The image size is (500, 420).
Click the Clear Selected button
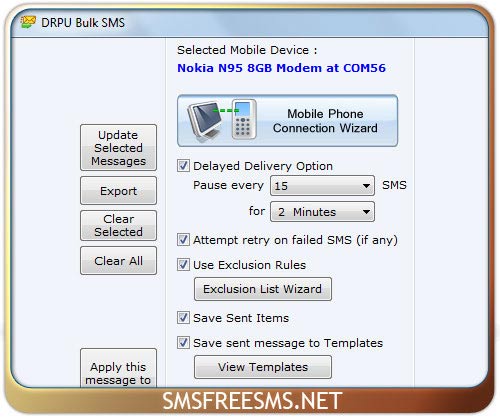coord(118,225)
